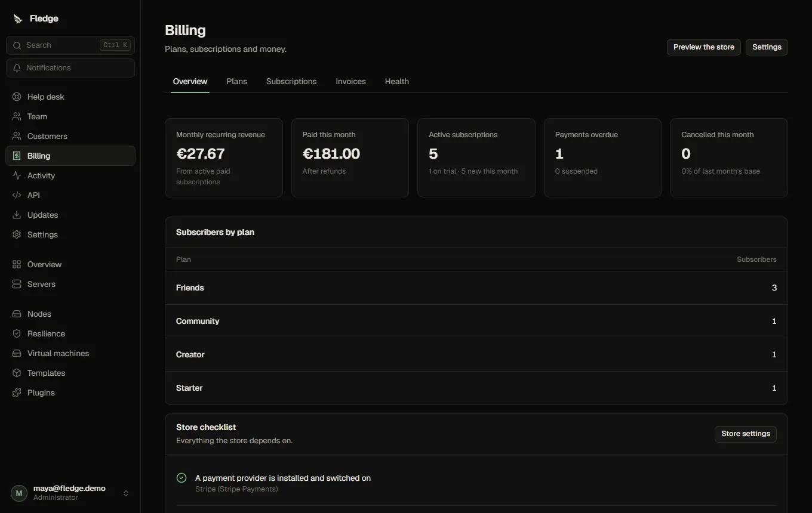Open the Notifications panel button
Image resolution: width=812 pixels, height=513 pixels.
pos(70,68)
